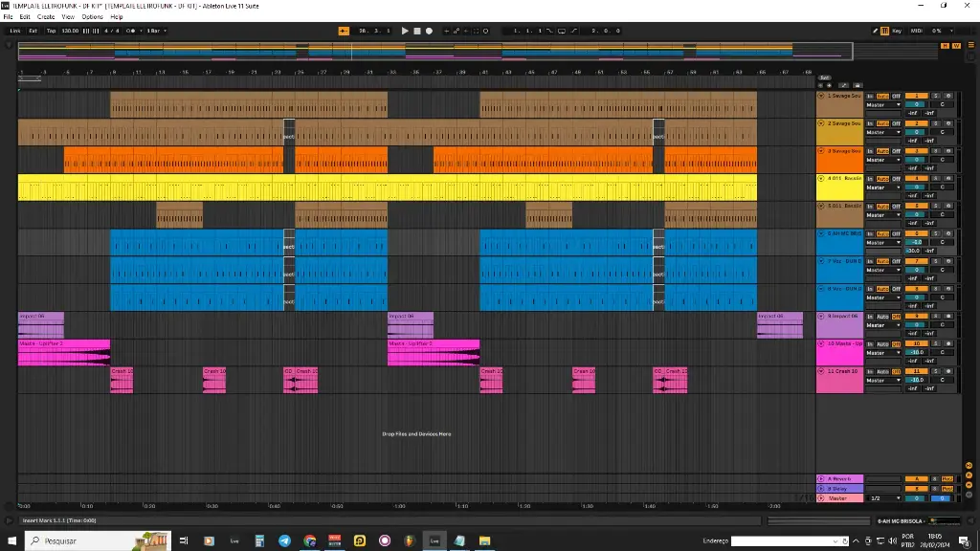Screen dimensions: 980x551
Task: Toggle MIDI map mode button
Action: click(916, 31)
